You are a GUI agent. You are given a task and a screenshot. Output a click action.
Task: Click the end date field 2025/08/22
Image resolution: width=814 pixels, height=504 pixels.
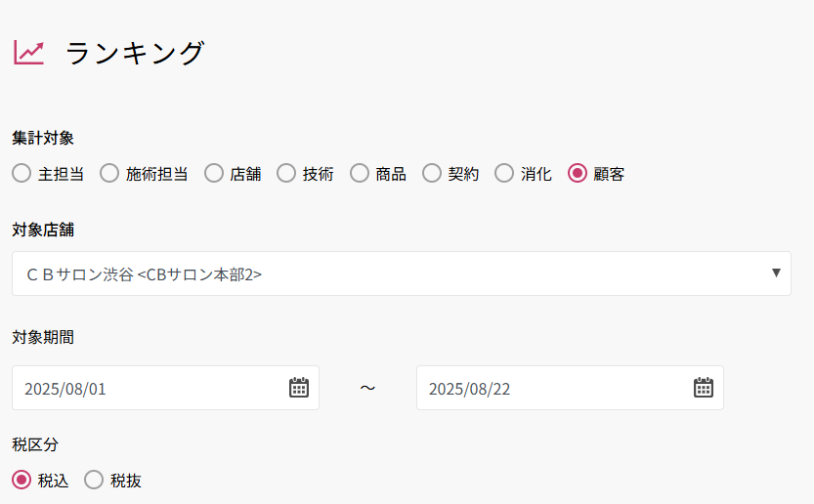tap(547, 388)
